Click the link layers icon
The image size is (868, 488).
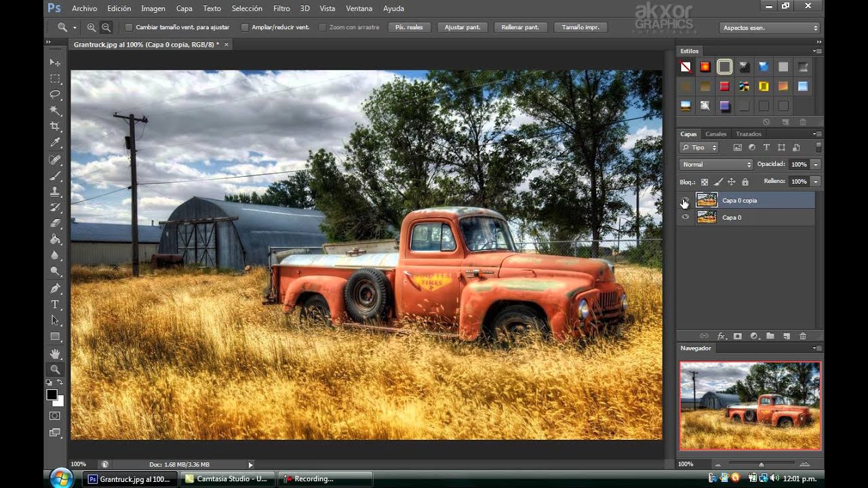[x=705, y=336]
